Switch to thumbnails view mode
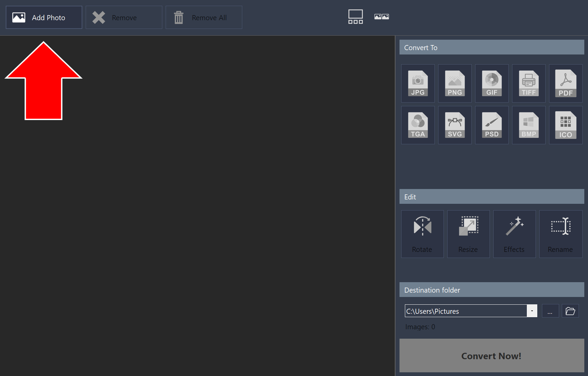This screenshot has height=376, width=588. click(x=382, y=17)
